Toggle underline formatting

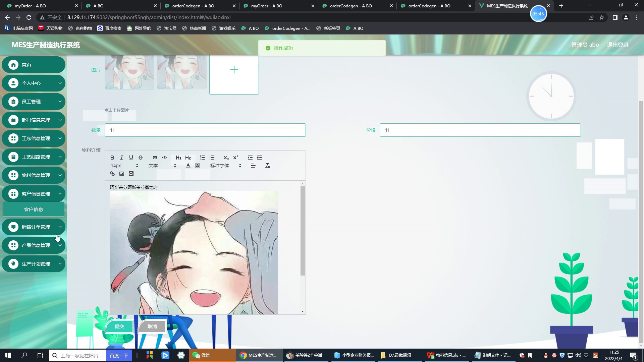(x=131, y=158)
